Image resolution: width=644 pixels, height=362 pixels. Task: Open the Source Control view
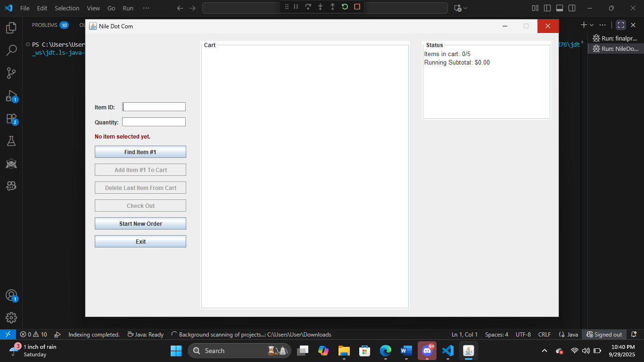pyautogui.click(x=11, y=73)
